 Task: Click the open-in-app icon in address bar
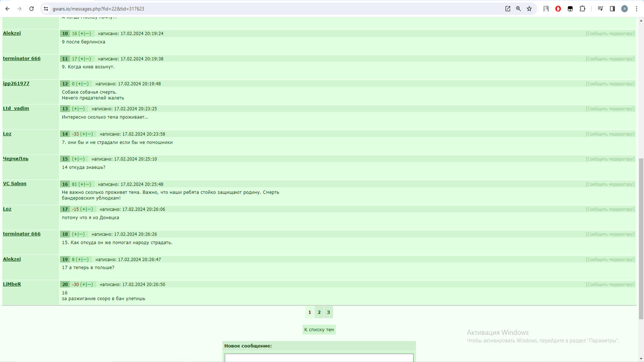click(x=508, y=9)
